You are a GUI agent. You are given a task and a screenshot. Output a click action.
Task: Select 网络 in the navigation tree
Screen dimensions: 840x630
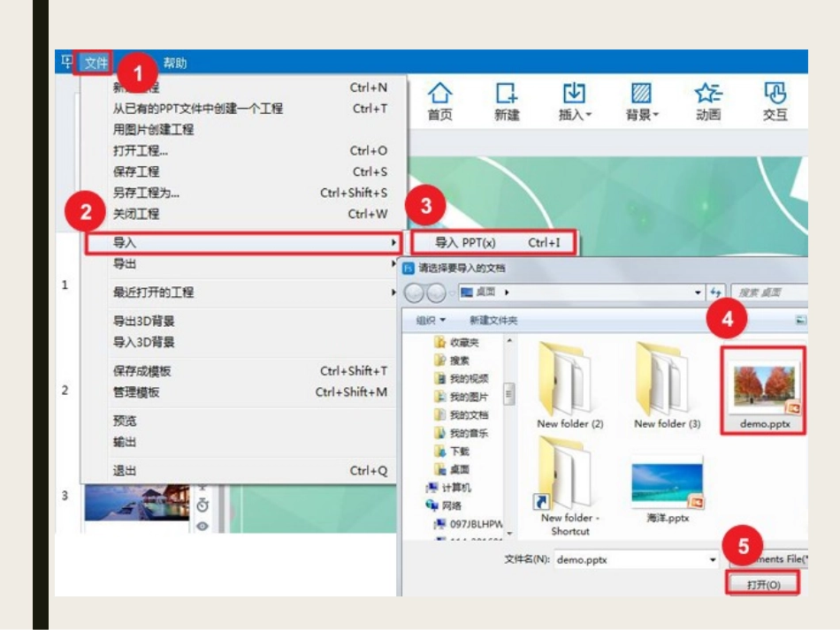point(444,505)
